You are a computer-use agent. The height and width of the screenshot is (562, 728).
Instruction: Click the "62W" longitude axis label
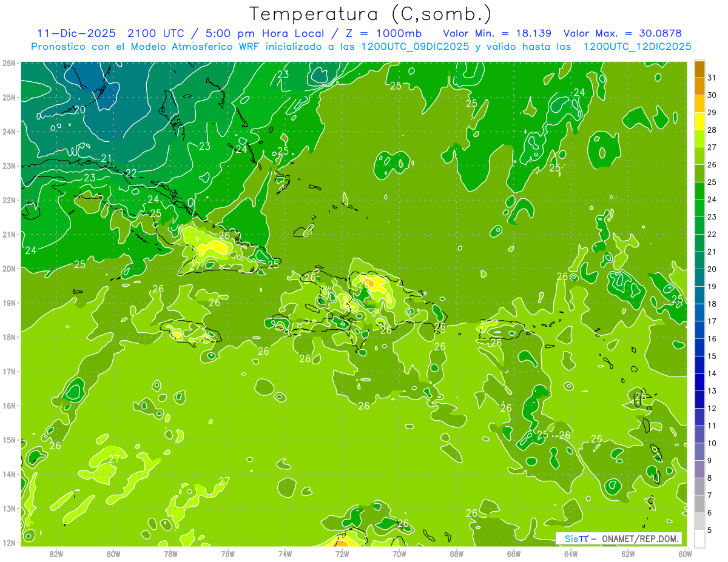pos(628,554)
